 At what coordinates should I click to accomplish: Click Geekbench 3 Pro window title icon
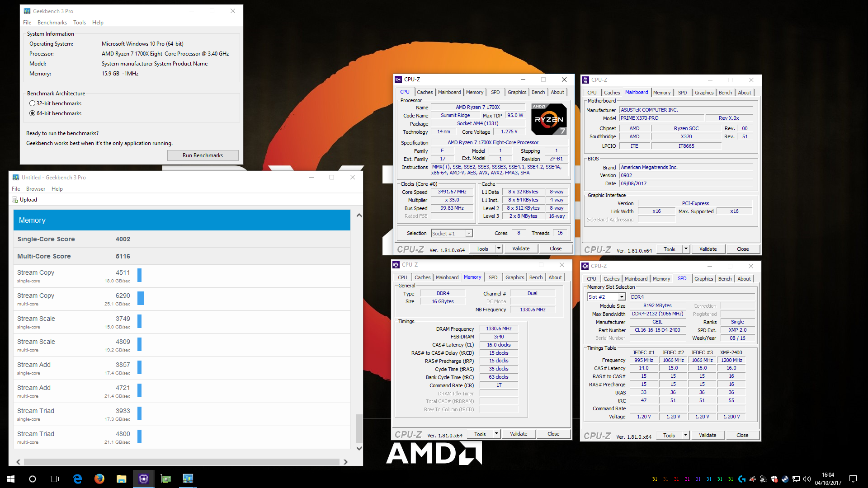pos(27,11)
